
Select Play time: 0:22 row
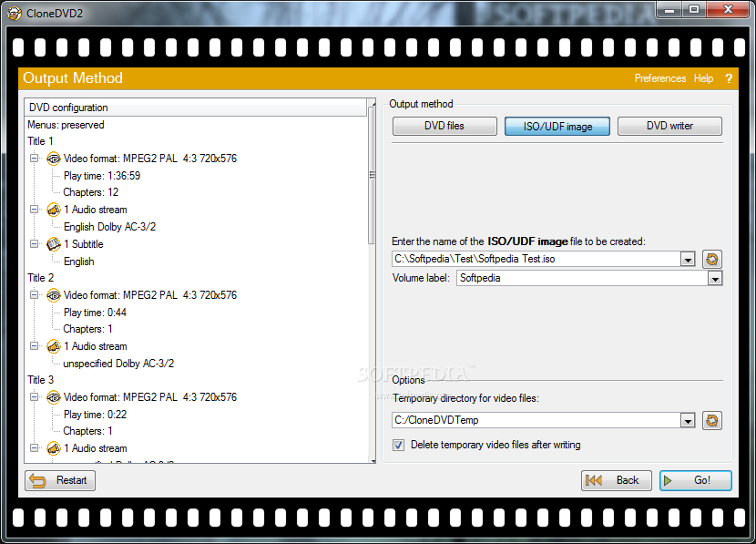coord(95,415)
